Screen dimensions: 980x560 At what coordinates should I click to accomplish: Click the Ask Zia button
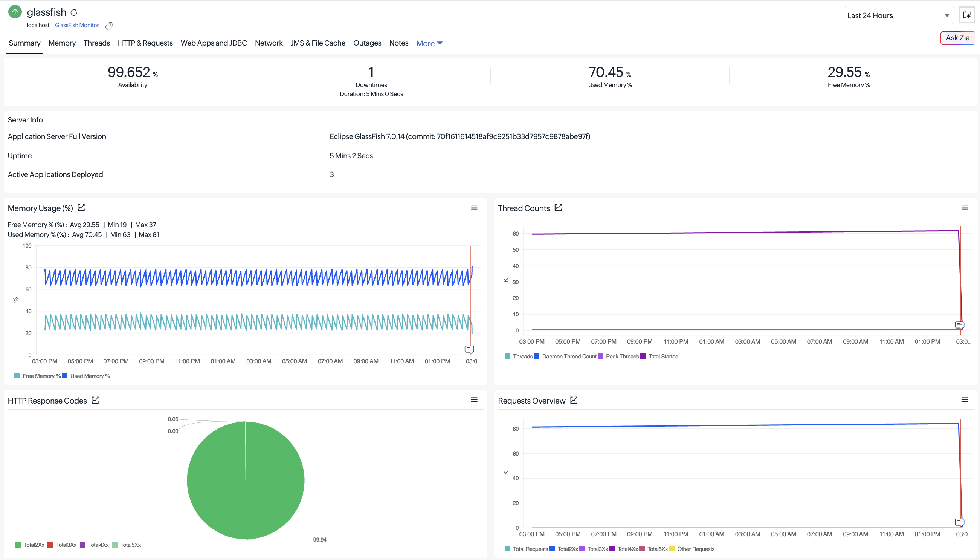tap(957, 38)
